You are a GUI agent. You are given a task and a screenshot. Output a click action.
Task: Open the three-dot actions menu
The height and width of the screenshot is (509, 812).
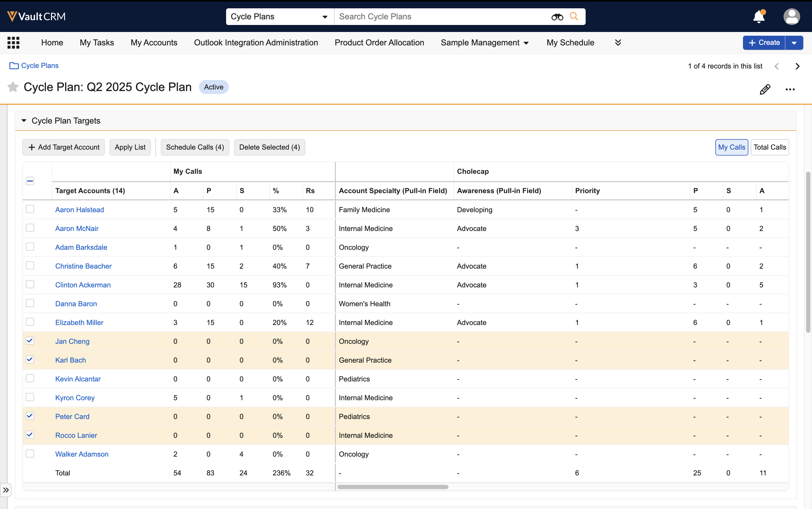pos(790,89)
